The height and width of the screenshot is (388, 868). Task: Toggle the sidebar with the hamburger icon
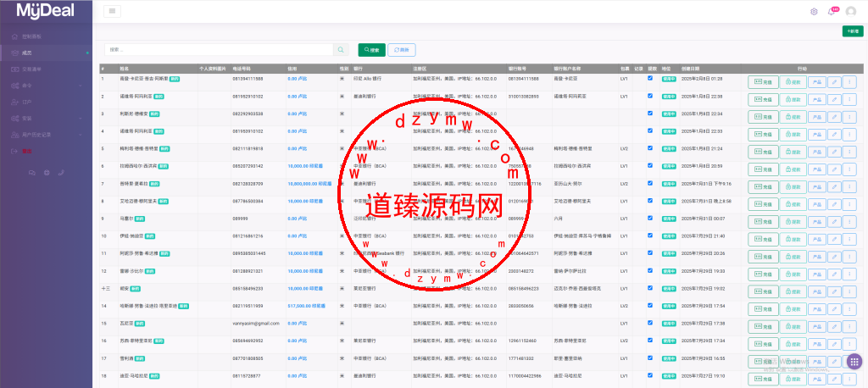[x=112, y=11]
